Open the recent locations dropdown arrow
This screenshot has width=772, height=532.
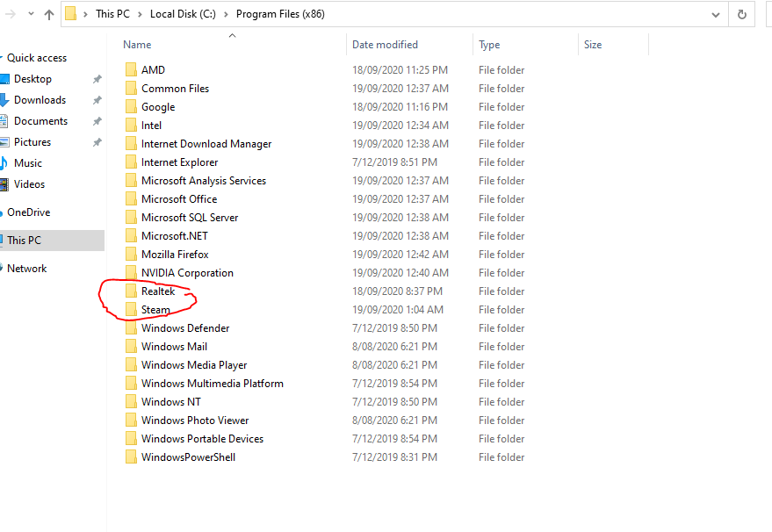point(31,14)
